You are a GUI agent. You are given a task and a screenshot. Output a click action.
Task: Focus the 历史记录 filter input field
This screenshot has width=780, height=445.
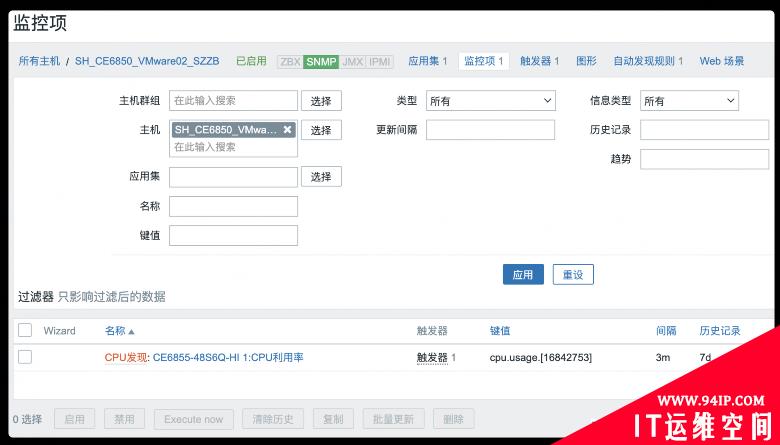coord(704,130)
